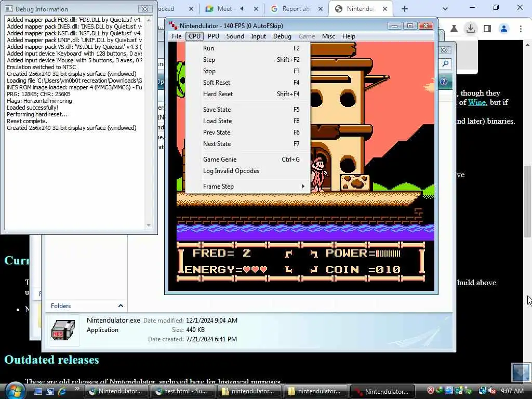532x399 pixels.
Task: Mute audio icon on Meet tab
Action: pyautogui.click(x=243, y=9)
